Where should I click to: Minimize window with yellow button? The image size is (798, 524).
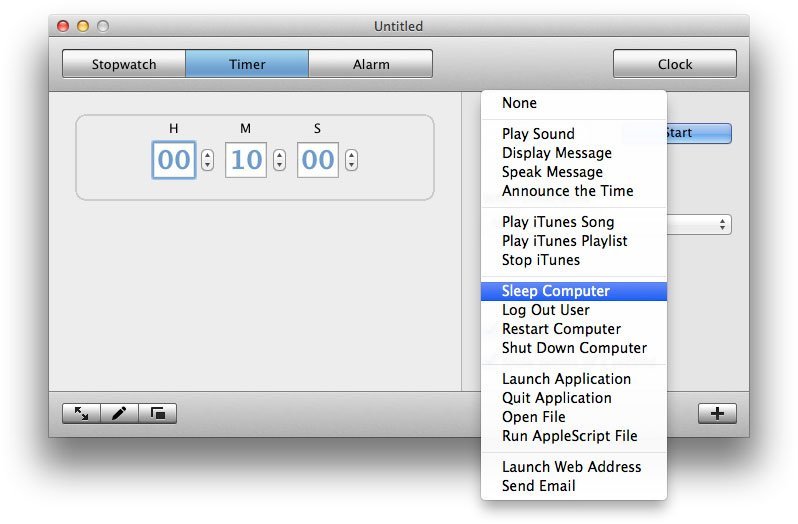[x=83, y=26]
